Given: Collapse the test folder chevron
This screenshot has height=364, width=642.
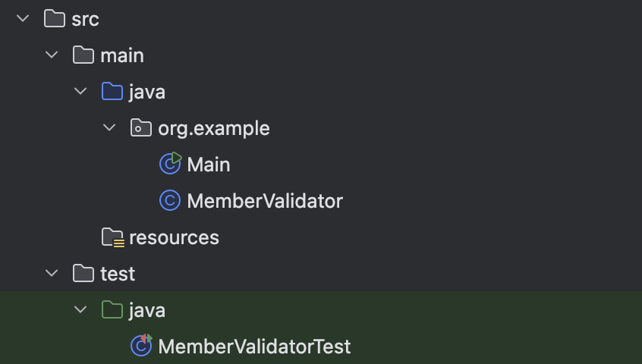Looking at the screenshot, I should [x=52, y=274].
